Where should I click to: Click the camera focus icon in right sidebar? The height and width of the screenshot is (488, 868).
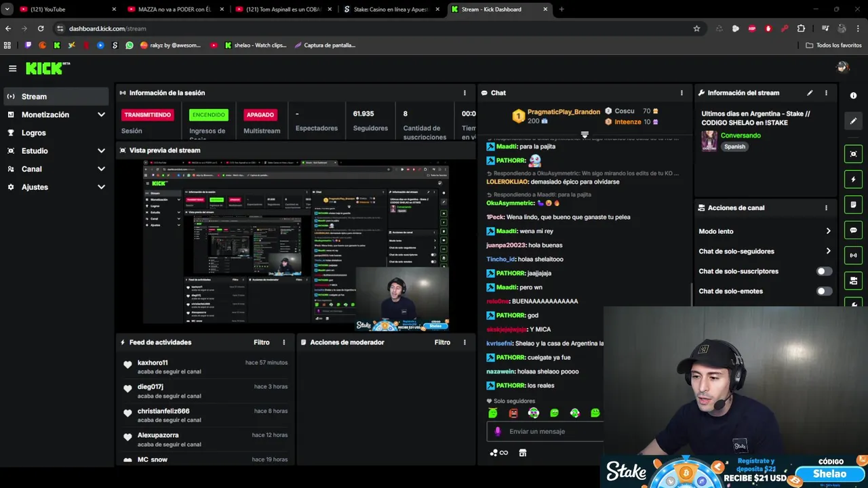click(x=853, y=154)
